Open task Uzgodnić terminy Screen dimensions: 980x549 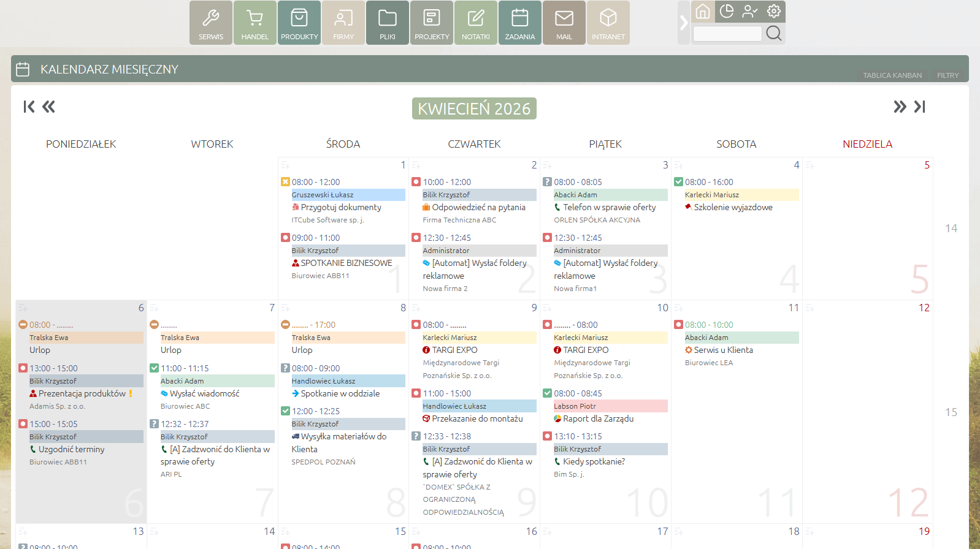click(72, 449)
